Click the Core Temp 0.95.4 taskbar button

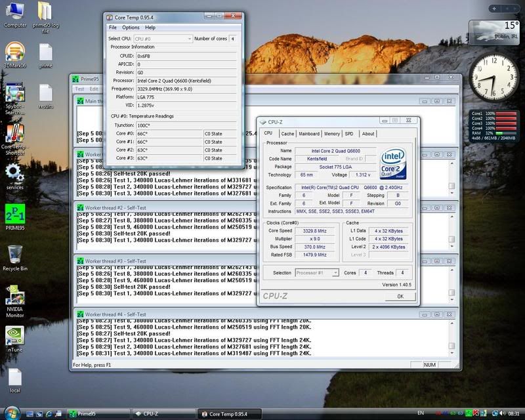[229, 414]
